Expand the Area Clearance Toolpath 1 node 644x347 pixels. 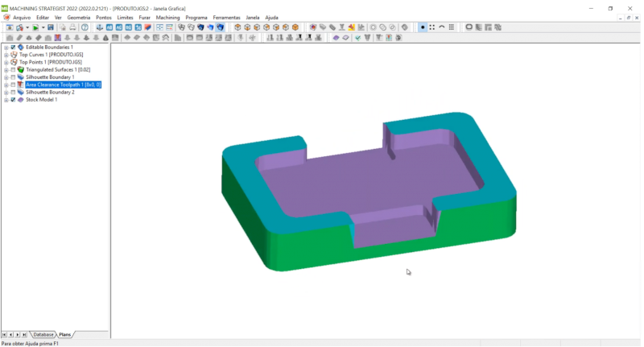pyautogui.click(x=6, y=85)
